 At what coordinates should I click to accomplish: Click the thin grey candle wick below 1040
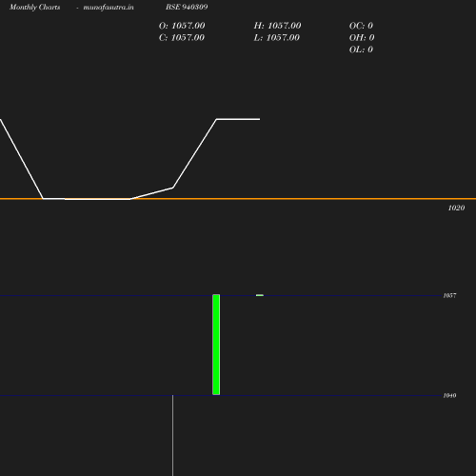[x=172, y=435]
